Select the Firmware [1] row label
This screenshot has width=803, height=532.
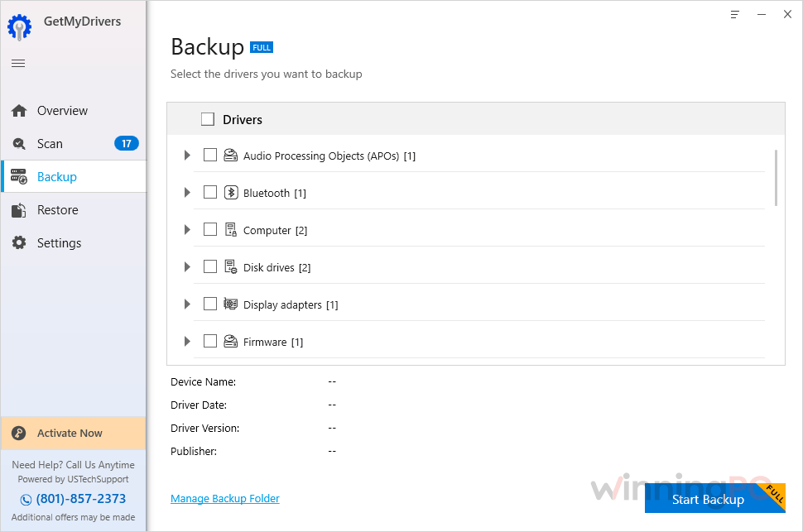(273, 342)
